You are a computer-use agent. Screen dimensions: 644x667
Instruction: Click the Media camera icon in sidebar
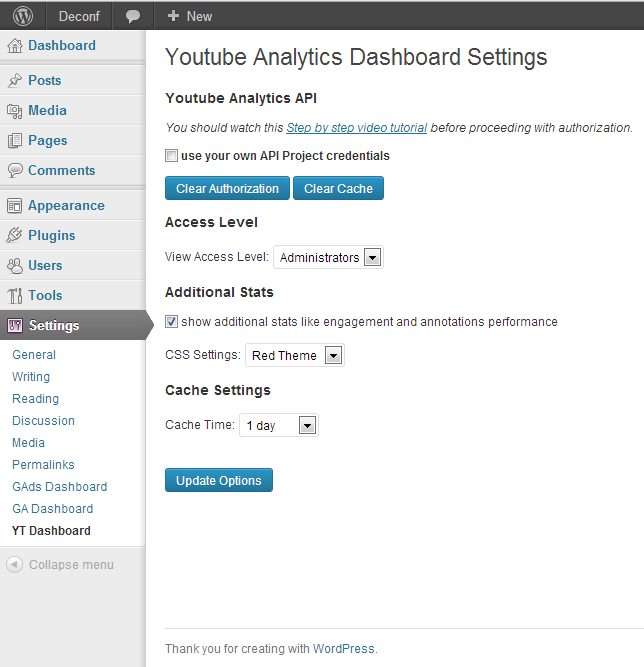[15, 111]
